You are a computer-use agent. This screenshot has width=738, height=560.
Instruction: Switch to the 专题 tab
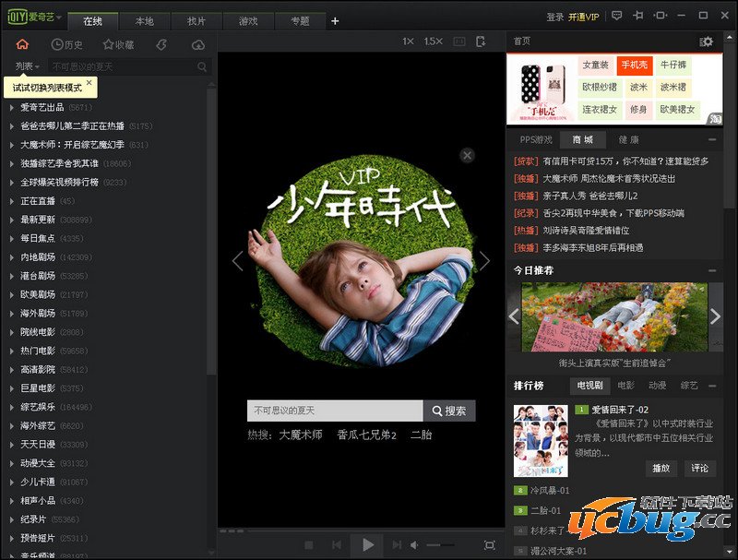tap(300, 21)
